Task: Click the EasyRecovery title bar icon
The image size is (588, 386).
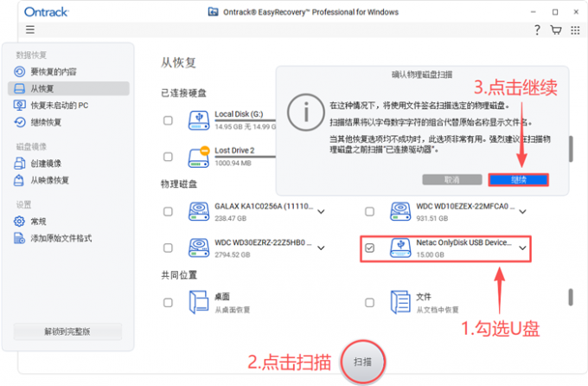Action: (213, 12)
